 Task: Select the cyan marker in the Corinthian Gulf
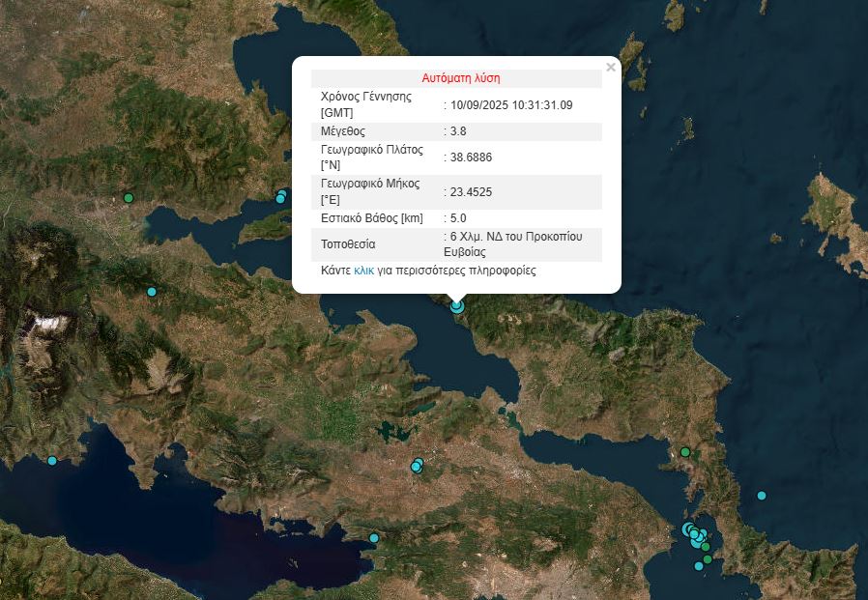pyautogui.click(x=372, y=537)
